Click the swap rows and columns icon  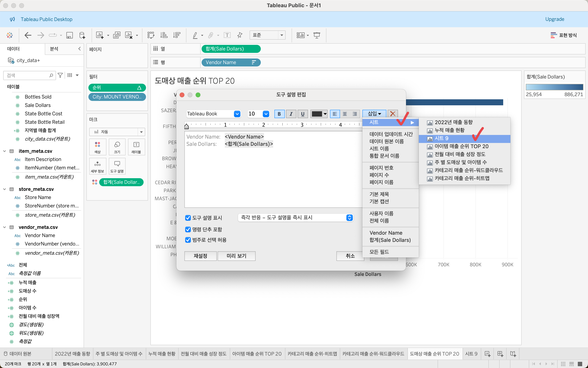pyautogui.click(x=151, y=35)
